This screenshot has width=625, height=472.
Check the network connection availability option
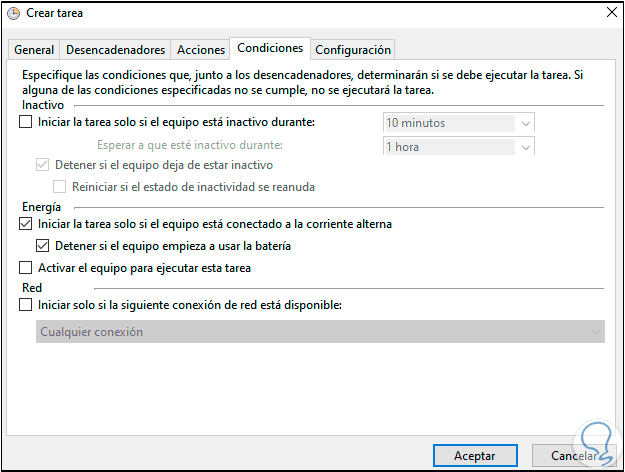click(26, 305)
